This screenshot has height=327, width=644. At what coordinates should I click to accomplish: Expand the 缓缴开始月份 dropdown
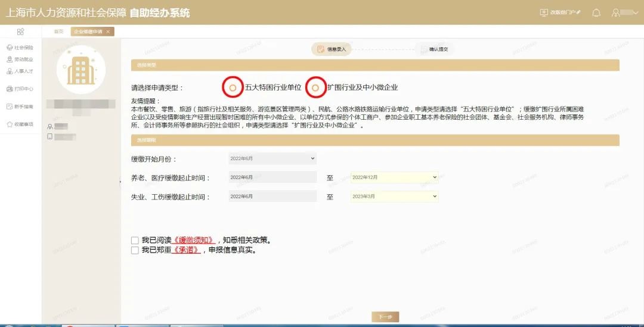click(x=272, y=158)
